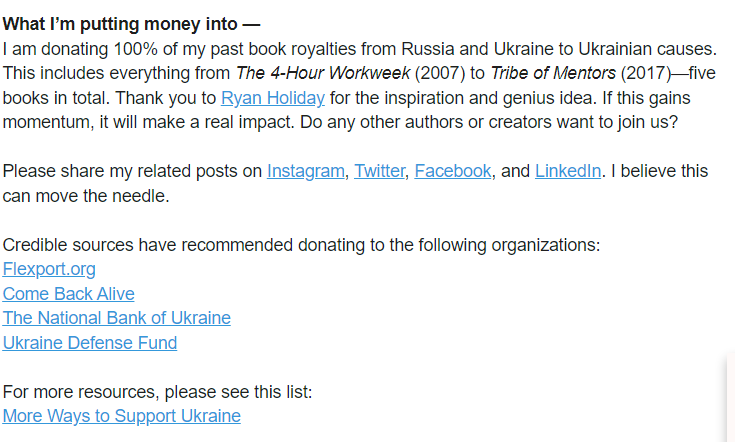Open the Ukraine Defense Fund link
This screenshot has height=442, width=735.
coord(90,343)
